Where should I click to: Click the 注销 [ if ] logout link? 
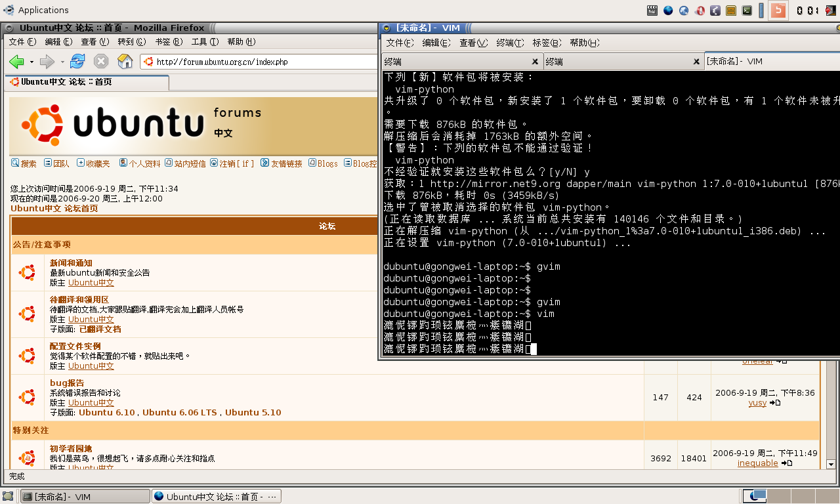point(237,163)
